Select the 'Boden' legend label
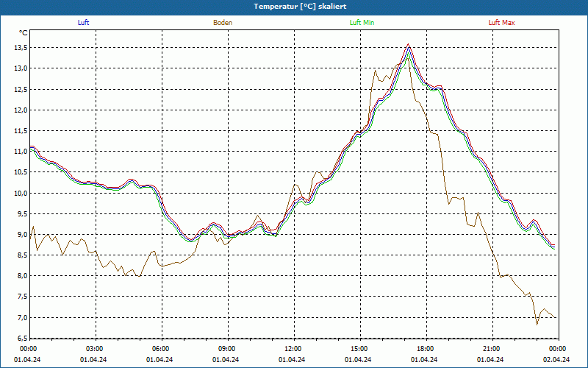Screen dimensions: 588x368 coord(223,23)
